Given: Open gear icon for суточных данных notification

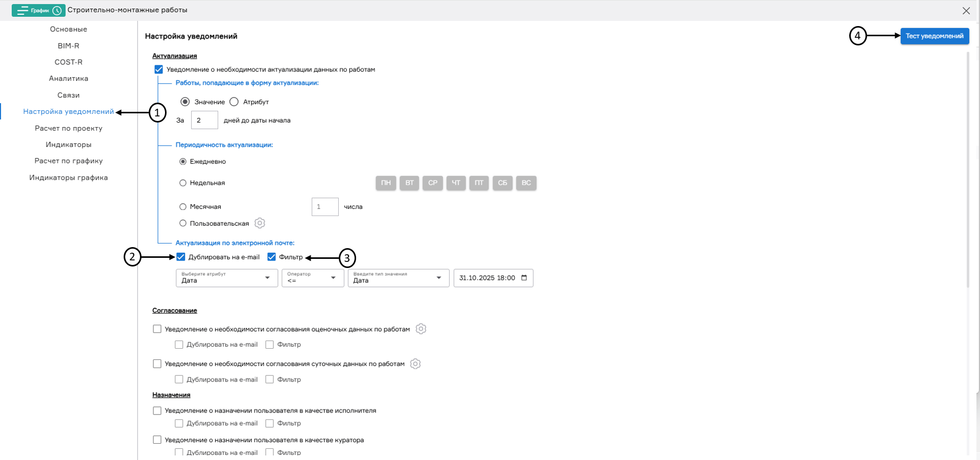Looking at the screenshot, I should (x=415, y=364).
